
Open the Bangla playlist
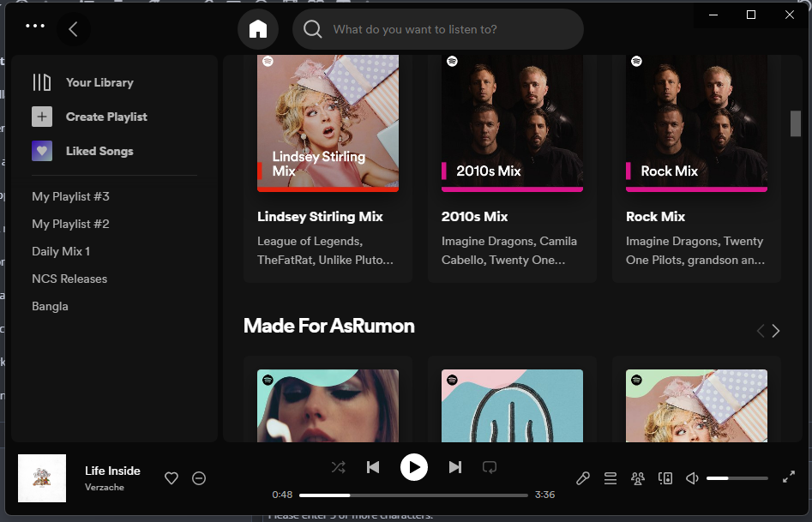50,306
